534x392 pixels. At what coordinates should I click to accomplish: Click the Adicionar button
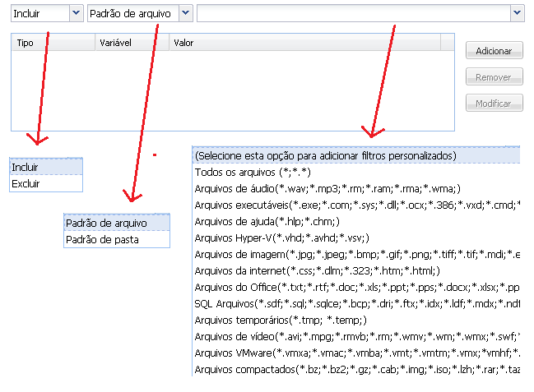pyautogui.click(x=494, y=51)
